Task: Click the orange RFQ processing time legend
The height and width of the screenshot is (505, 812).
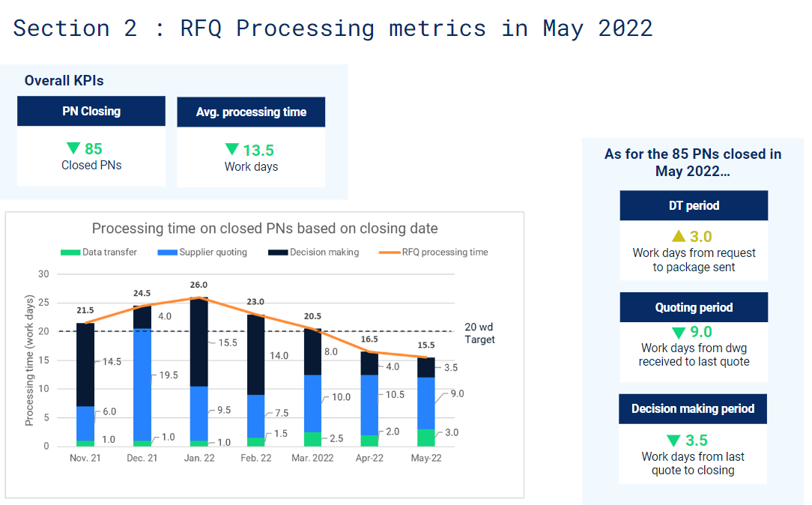Action: coord(434,252)
